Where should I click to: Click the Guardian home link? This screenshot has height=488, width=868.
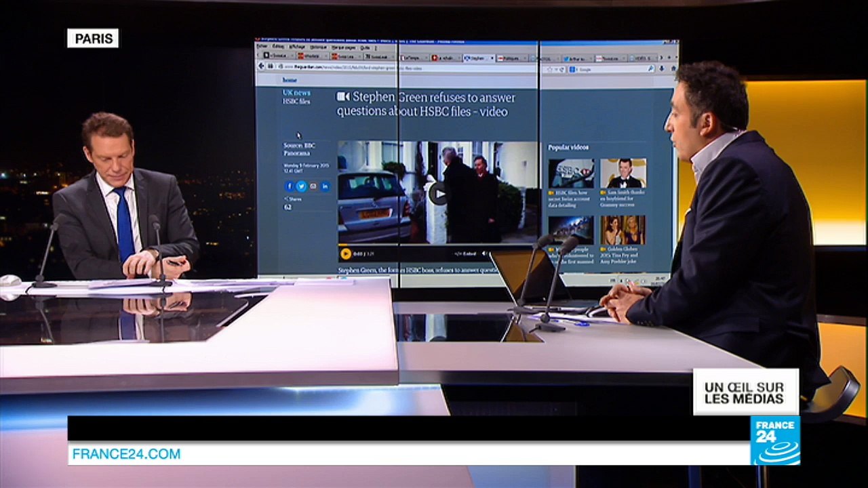pos(290,80)
